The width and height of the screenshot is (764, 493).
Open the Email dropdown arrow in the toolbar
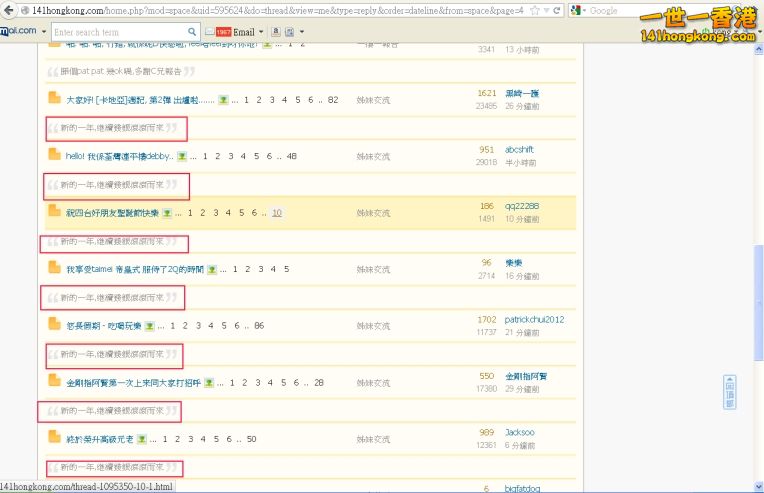261,32
